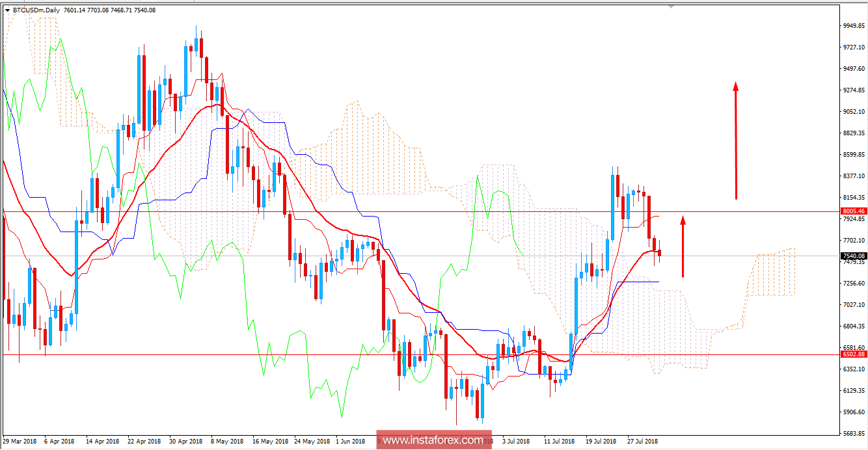Screen dimensions: 868x450
Task: Click the 7027.10 price axis label
Action: [x=853, y=305]
